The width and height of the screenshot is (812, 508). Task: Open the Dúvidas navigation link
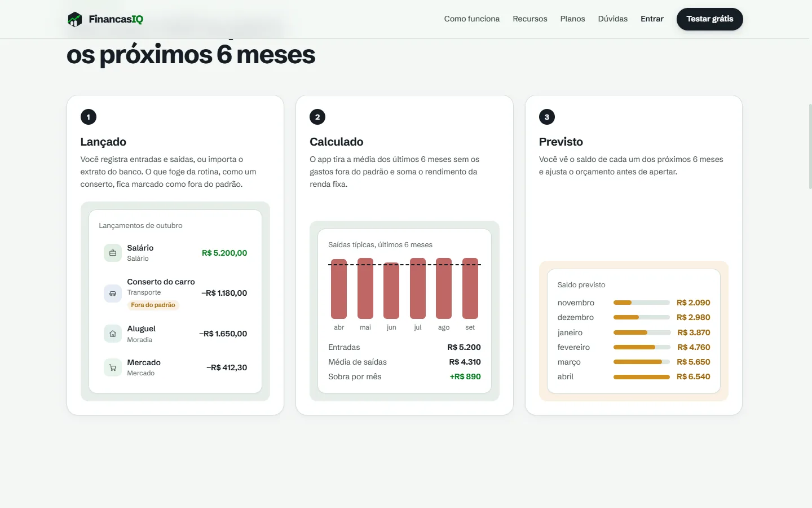pyautogui.click(x=613, y=19)
